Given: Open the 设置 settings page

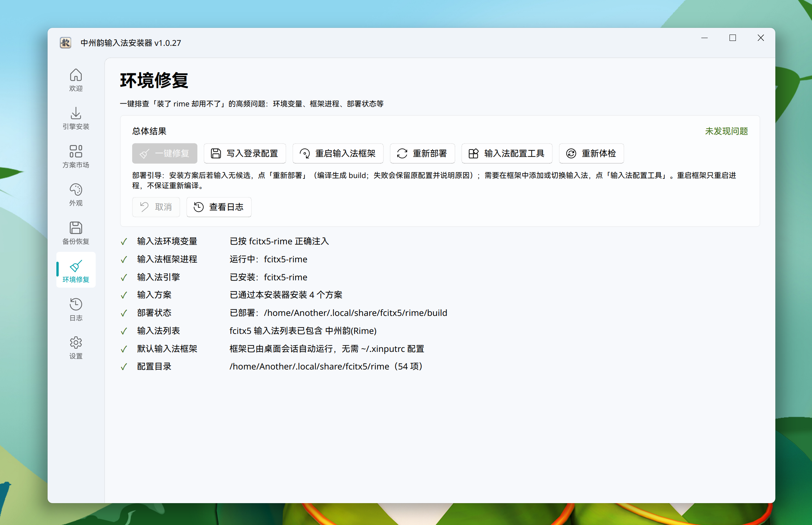Looking at the screenshot, I should point(76,348).
